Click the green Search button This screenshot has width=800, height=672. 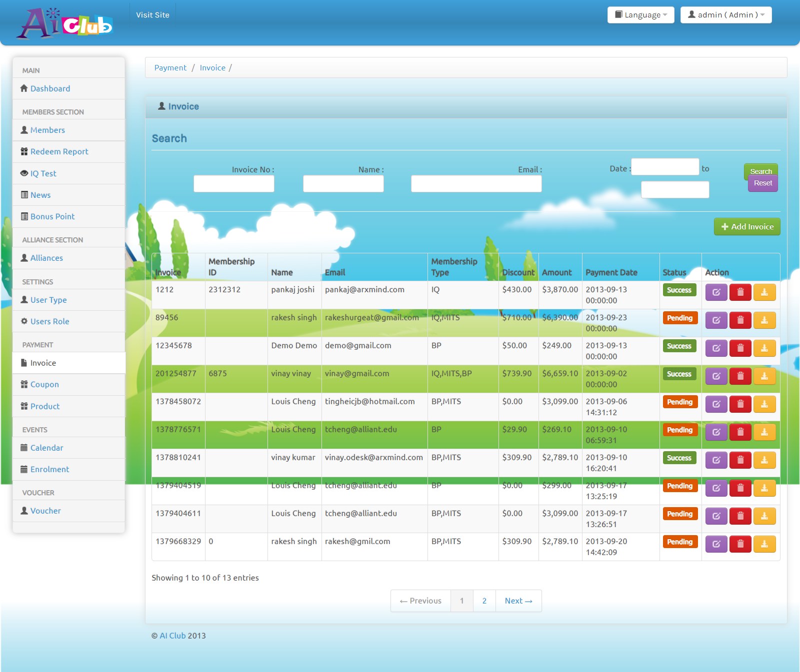pos(761,171)
